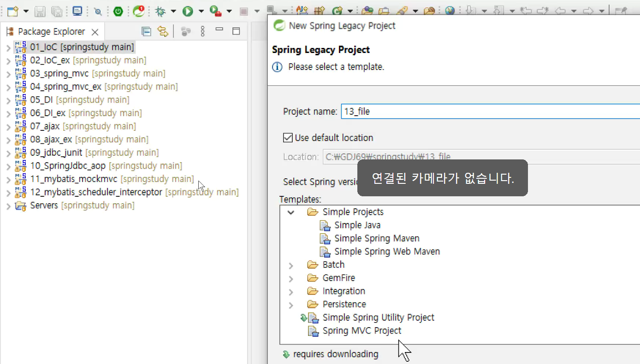Minimize the Package Explorer panel
The width and height of the screenshot is (640, 364).
[219, 30]
